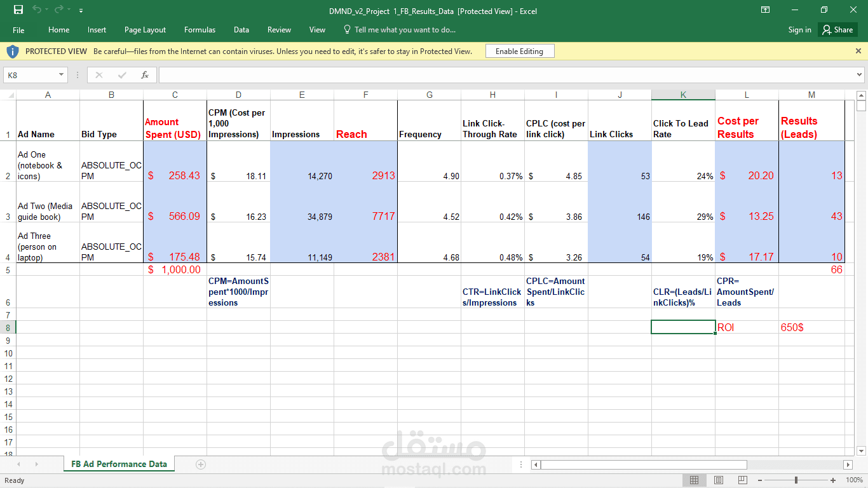Viewport: 868px width, 488px height.
Task: Open the Formulas tab
Action: 200,30
